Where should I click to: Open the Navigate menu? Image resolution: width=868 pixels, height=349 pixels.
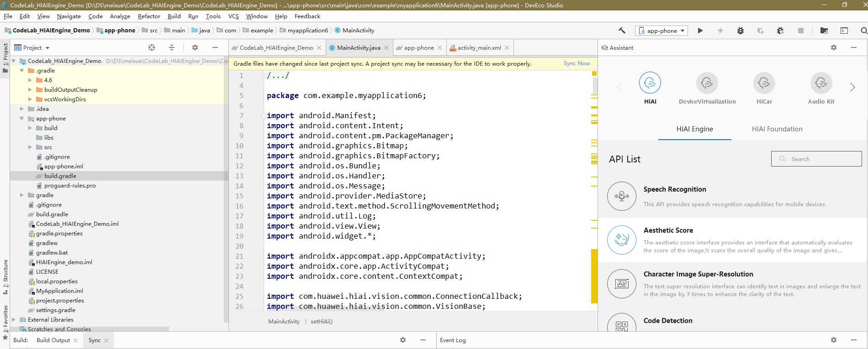(69, 16)
